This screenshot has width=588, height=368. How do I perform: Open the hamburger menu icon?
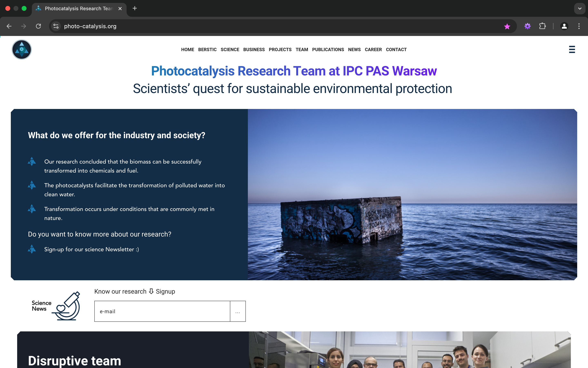point(572,49)
